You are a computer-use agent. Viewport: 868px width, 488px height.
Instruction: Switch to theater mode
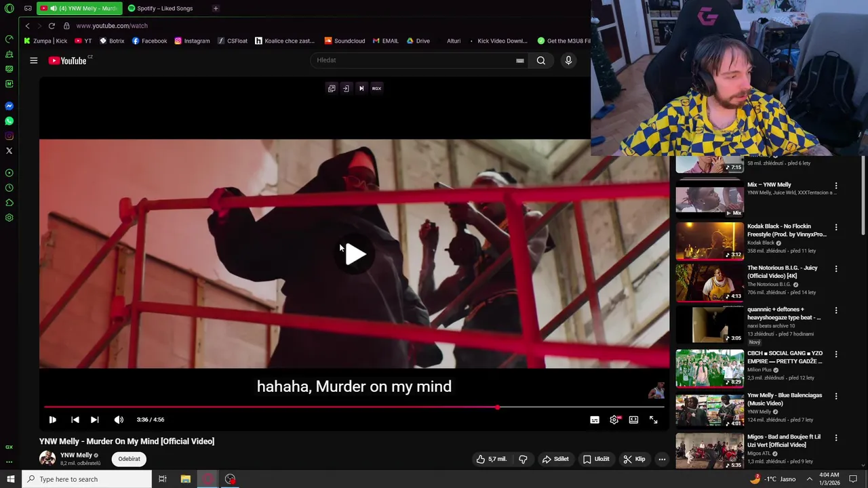633,420
